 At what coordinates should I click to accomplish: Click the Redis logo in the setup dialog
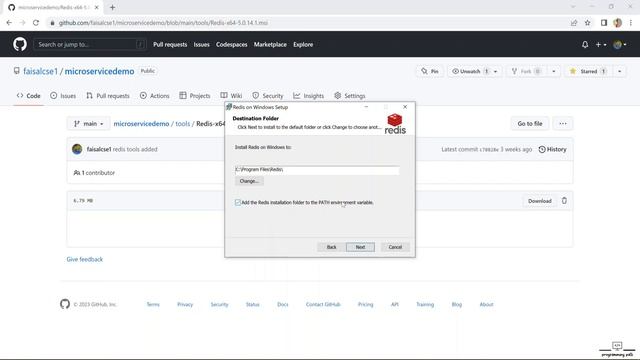pyautogui.click(x=395, y=124)
